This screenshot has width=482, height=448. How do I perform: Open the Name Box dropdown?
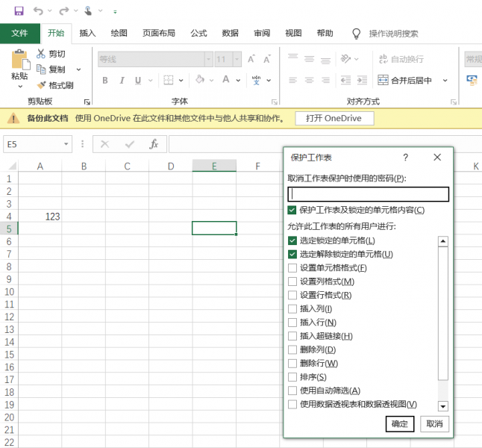pos(66,144)
